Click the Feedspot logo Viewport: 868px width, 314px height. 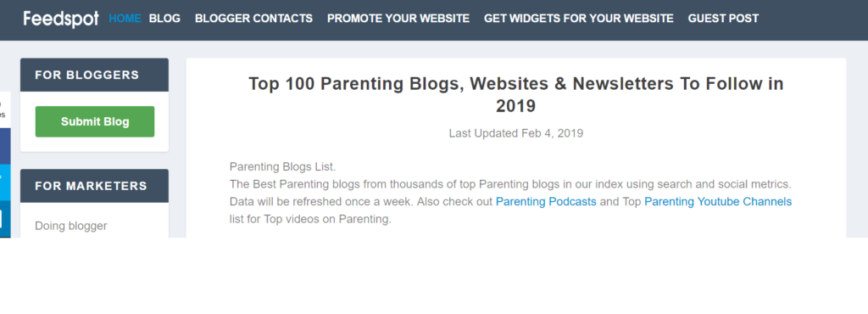click(61, 19)
